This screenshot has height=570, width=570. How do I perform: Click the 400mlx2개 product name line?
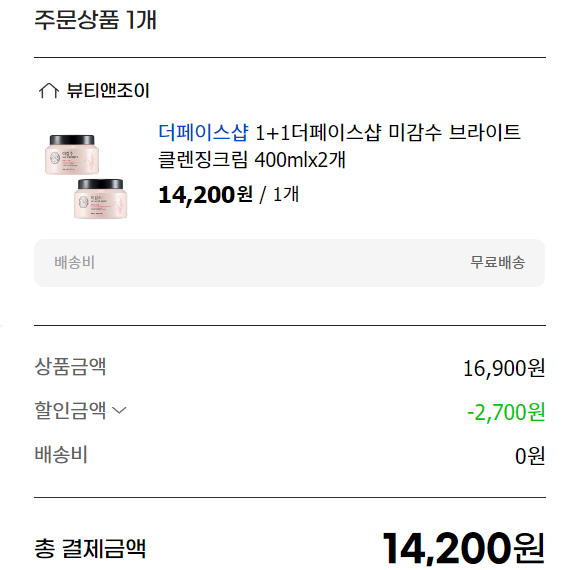click(252, 160)
